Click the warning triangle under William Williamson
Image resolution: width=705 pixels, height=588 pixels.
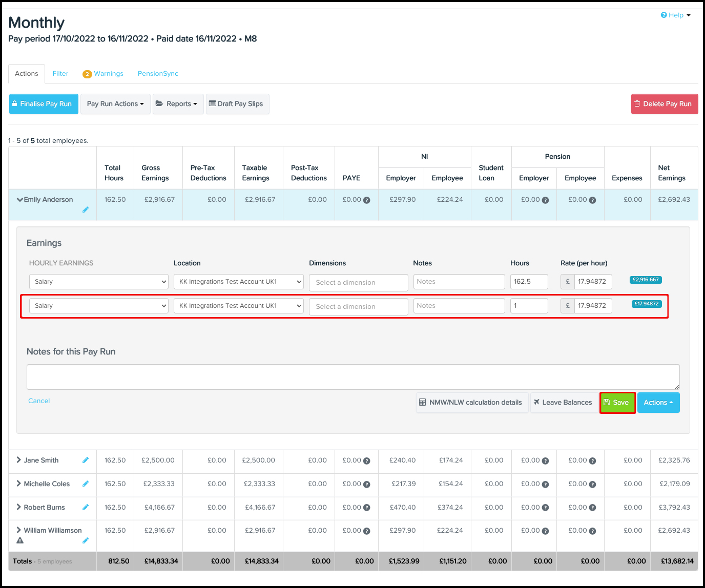(x=20, y=540)
